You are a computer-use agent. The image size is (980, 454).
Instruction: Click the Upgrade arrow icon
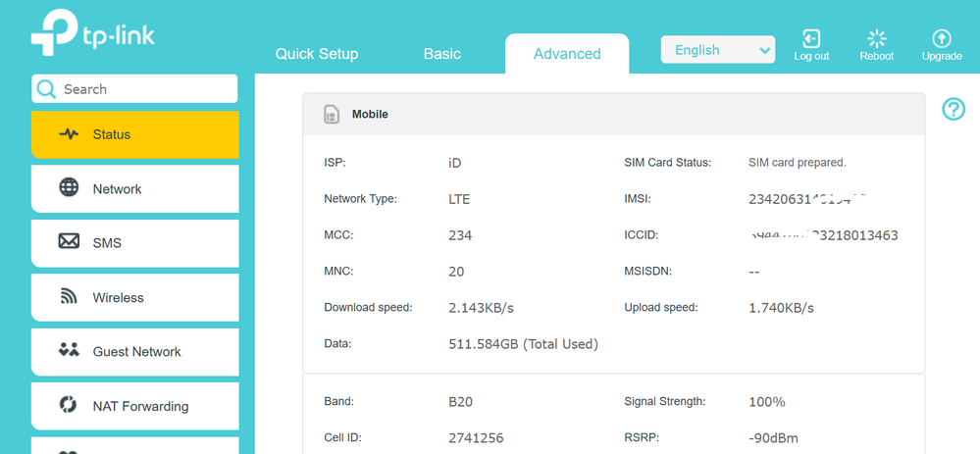[941, 38]
